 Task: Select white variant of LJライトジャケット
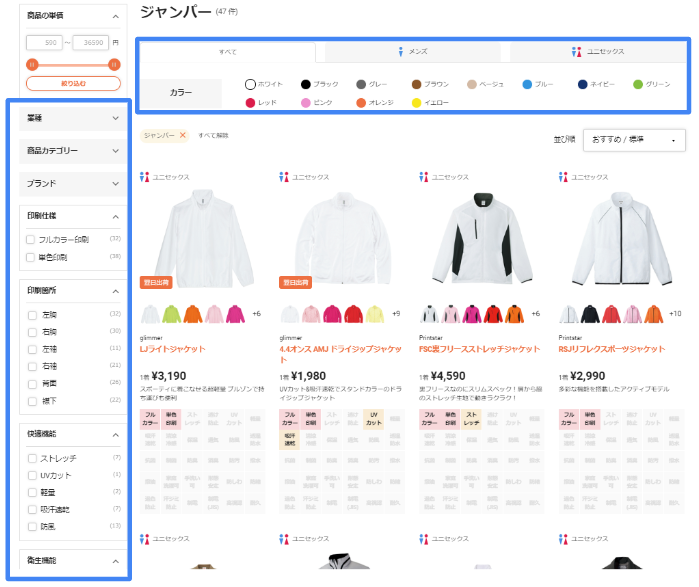coord(150,314)
